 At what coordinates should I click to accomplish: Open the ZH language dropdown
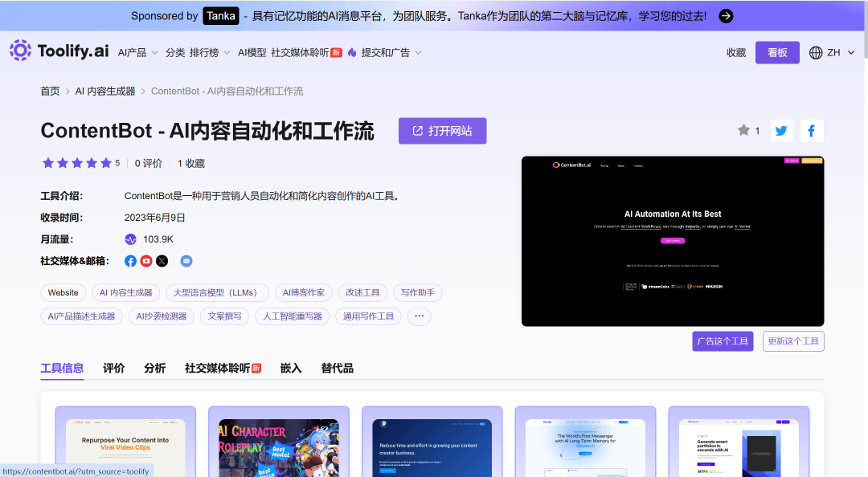(x=841, y=52)
